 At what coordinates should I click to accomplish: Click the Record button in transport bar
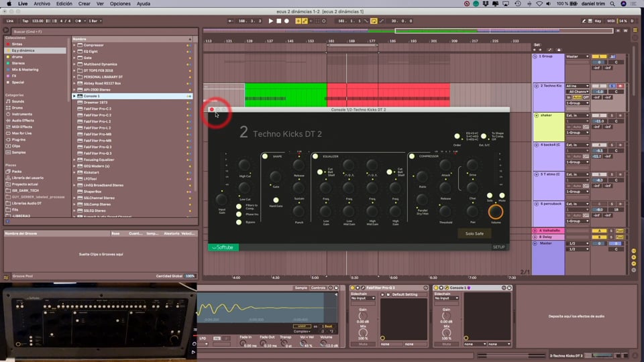(286, 21)
